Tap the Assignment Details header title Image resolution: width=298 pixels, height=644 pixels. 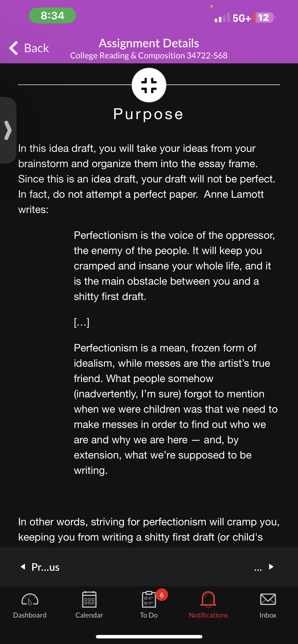point(149,43)
